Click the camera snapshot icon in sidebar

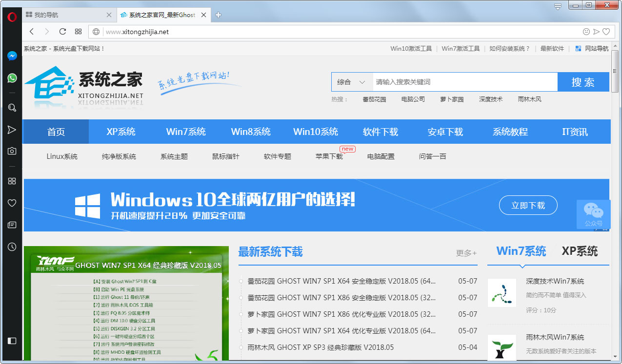(x=12, y=151)
